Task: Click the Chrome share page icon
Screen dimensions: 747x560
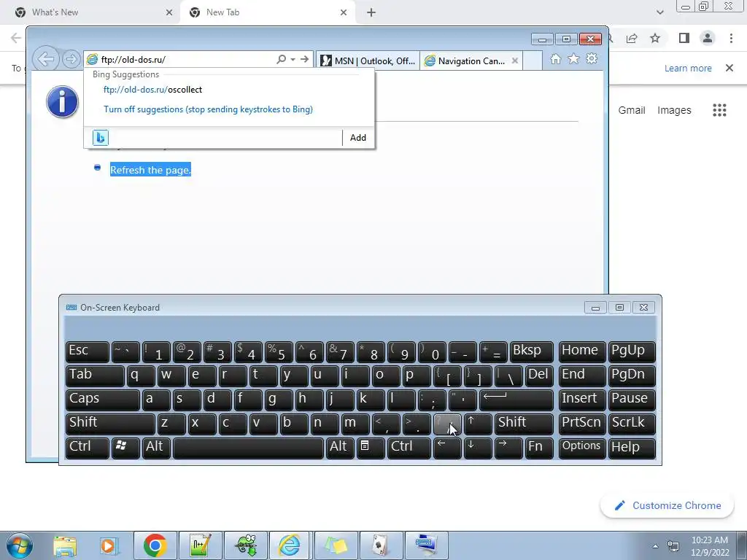Action: pos(632,38)
